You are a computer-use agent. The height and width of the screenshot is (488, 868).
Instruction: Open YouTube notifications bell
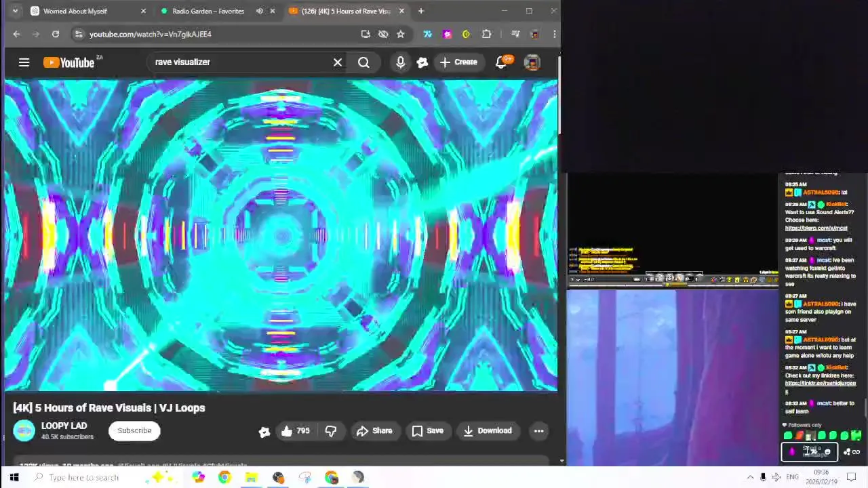[x=501, y=62]
